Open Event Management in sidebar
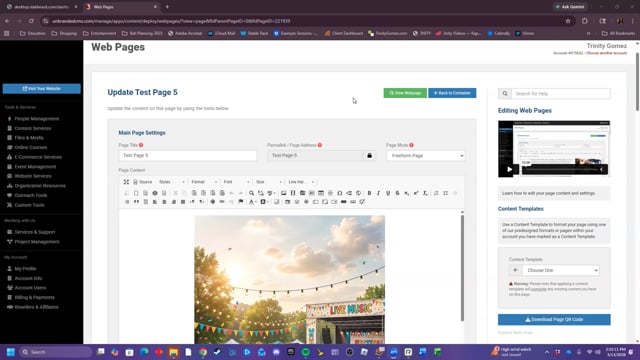Image resolution: width=640 pixels, height=360 pixels. (35, 167)
